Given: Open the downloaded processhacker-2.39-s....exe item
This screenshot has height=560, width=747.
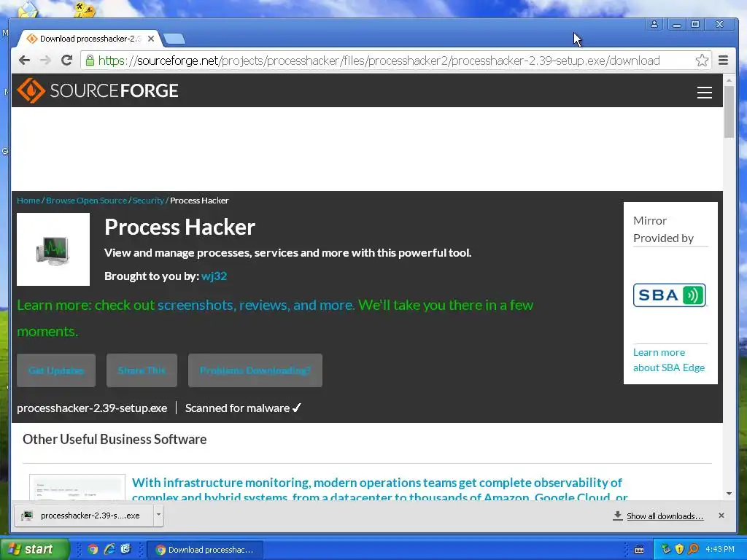Looking at the screenshot, I should (84, 516).
